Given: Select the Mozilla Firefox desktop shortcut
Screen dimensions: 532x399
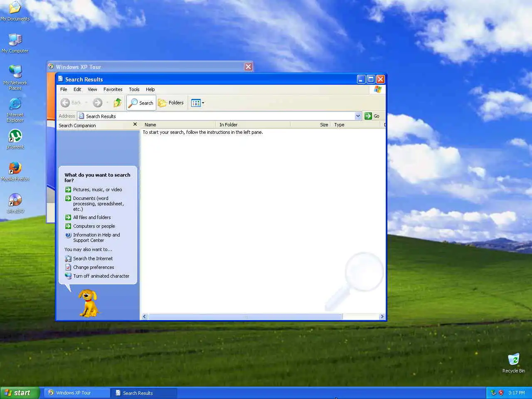Looking at the screenshot, I should click(15, 171).
